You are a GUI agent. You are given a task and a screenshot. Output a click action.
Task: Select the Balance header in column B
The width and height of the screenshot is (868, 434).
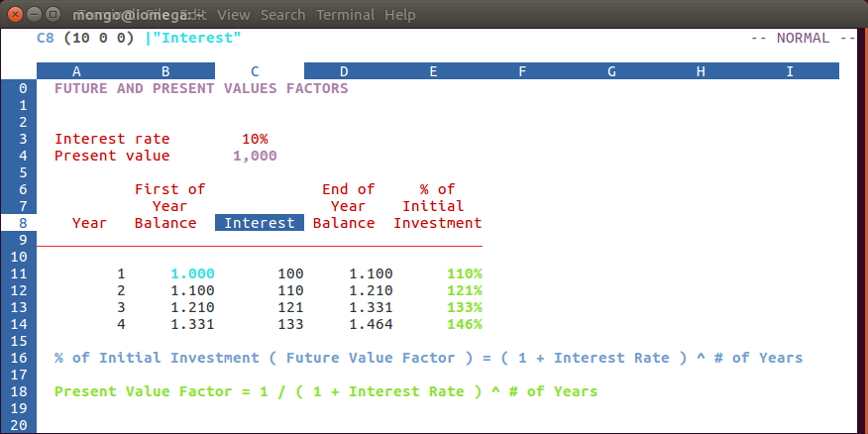165,223
